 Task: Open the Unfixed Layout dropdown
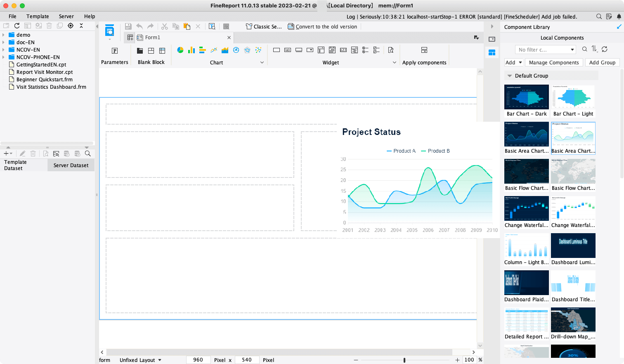point(140,359)
